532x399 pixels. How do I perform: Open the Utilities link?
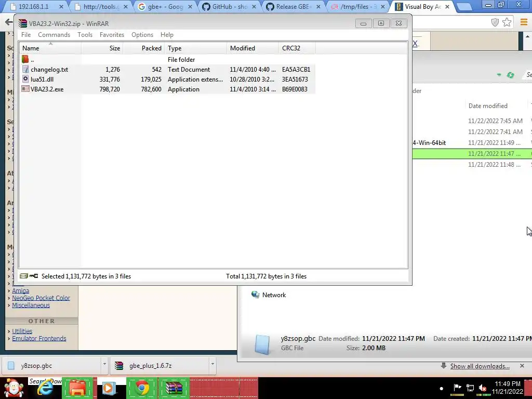tap(22, 331)
